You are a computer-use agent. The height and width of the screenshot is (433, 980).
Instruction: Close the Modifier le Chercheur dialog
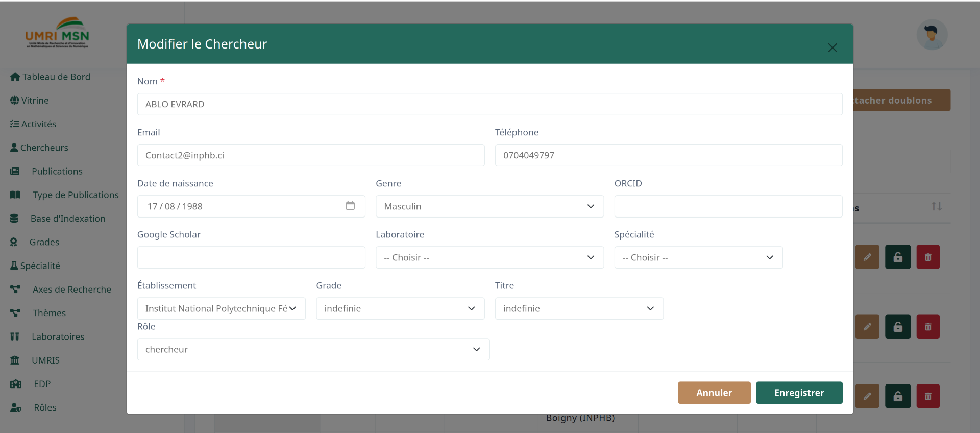[x=832, y=47]
